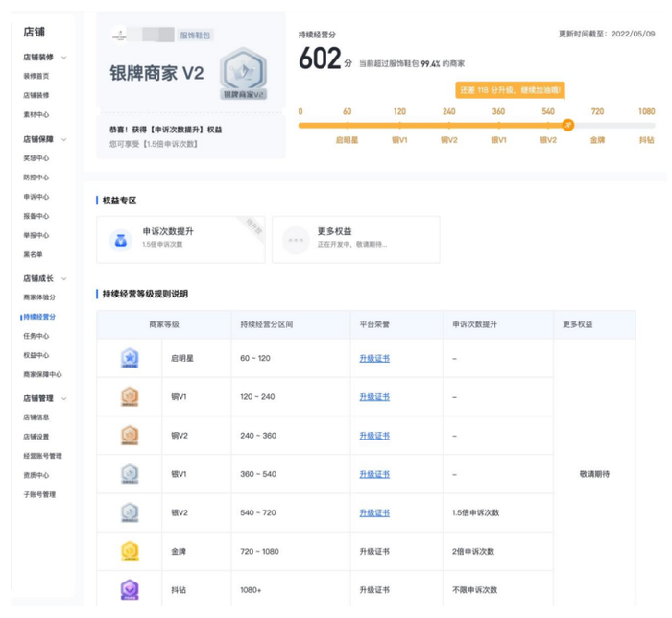This screenshot has height=618, width=672.
Task: Open 申诉中心 in the sidebar
Action: tap(36, 197)
